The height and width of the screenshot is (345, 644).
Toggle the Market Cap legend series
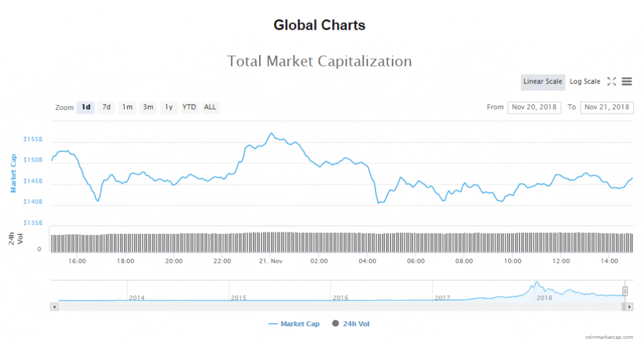point(294,324)
